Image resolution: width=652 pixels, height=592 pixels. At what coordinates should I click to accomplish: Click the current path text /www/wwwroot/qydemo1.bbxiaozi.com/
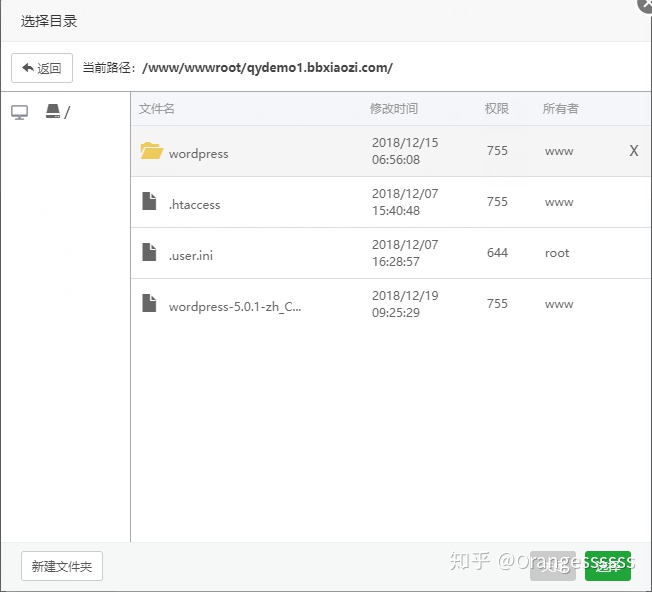click(x=267, y=67)
